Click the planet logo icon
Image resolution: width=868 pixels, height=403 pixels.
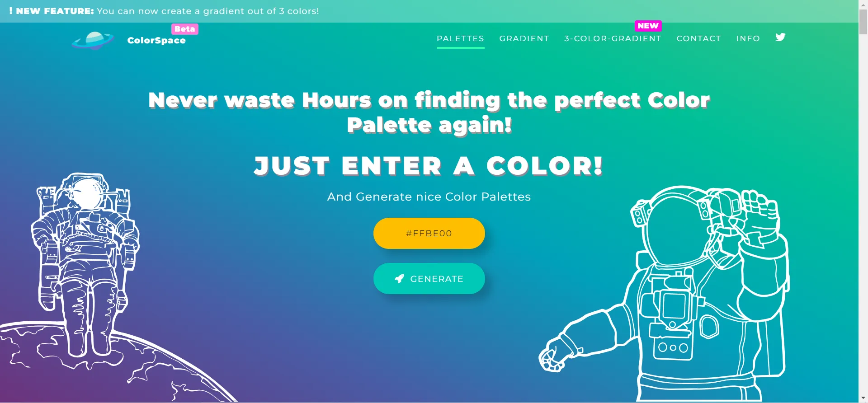coord(93,40)
